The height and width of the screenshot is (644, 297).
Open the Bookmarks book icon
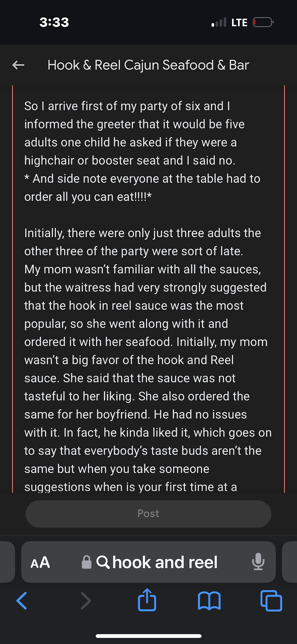coord(209,600)
